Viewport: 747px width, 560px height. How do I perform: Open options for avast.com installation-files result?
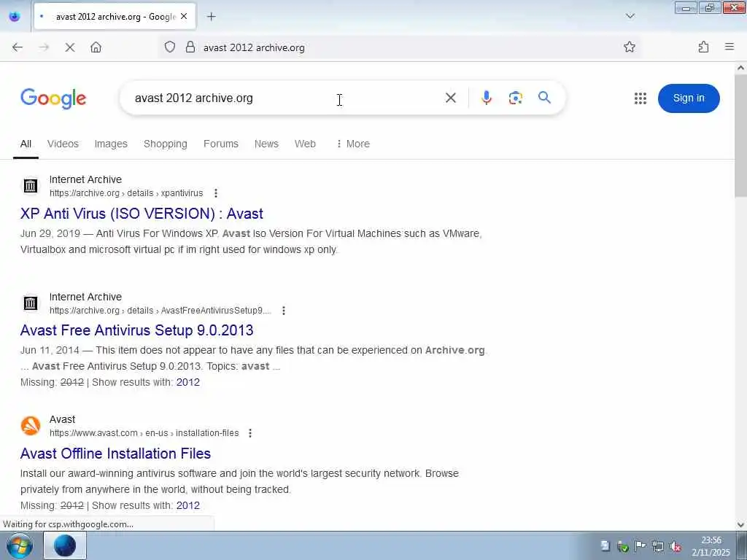coord(250,433)
